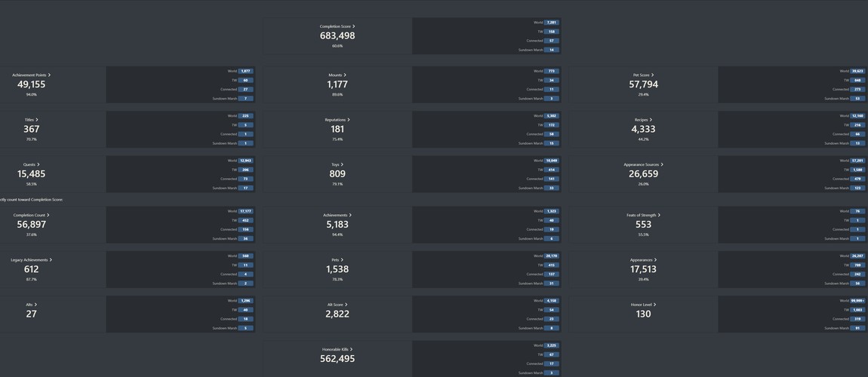Open Appearance Sources category link

point(643,164)
